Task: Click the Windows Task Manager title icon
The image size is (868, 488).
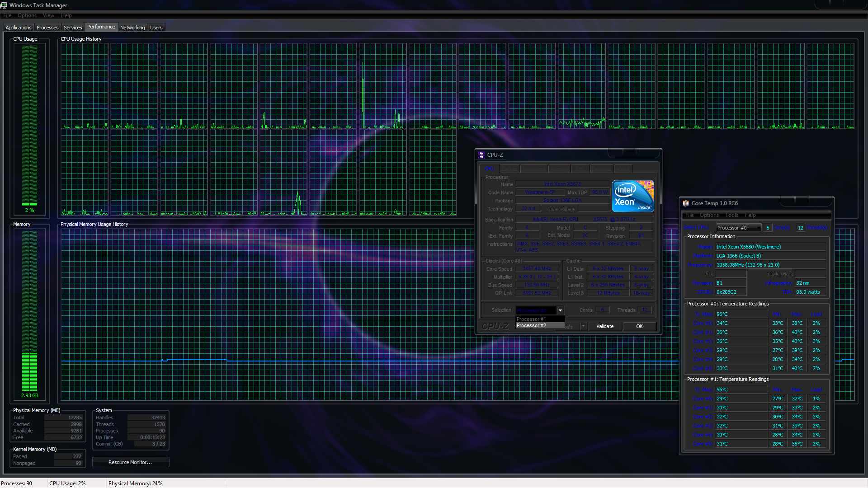Action: 4,5
